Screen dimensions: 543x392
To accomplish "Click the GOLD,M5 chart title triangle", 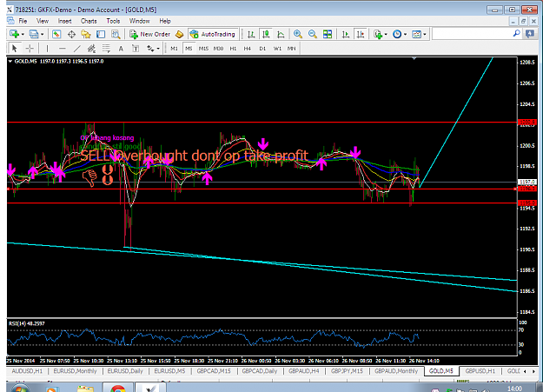I will [10, 62].
